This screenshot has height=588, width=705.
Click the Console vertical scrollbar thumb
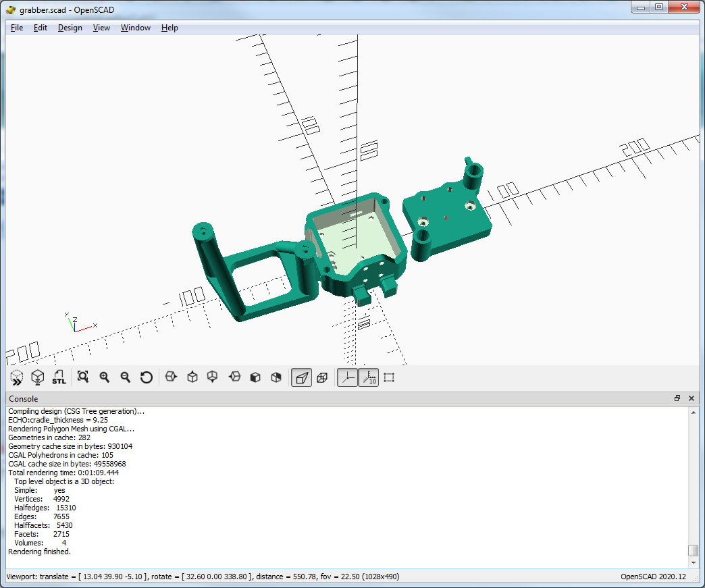click(693, 550)
